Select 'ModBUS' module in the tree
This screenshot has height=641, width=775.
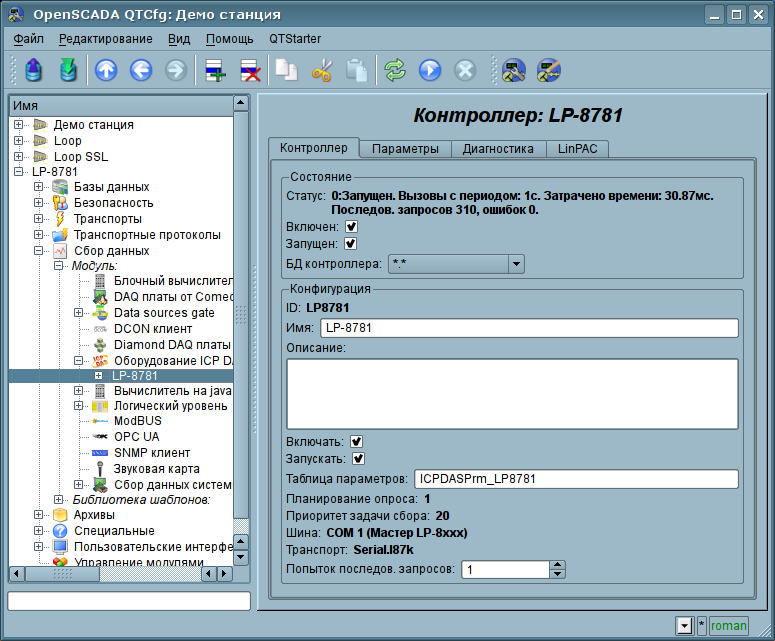pyautogui.click(x=136, y=421)
